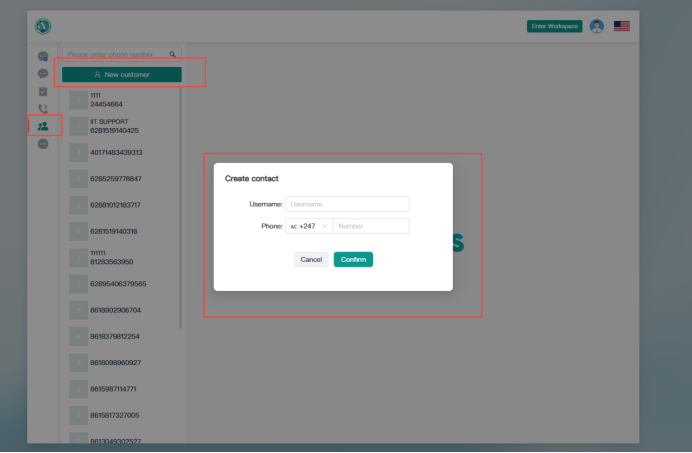Open the phone calls icon in sidebar
692x453 pixels.
pos(43,109)
